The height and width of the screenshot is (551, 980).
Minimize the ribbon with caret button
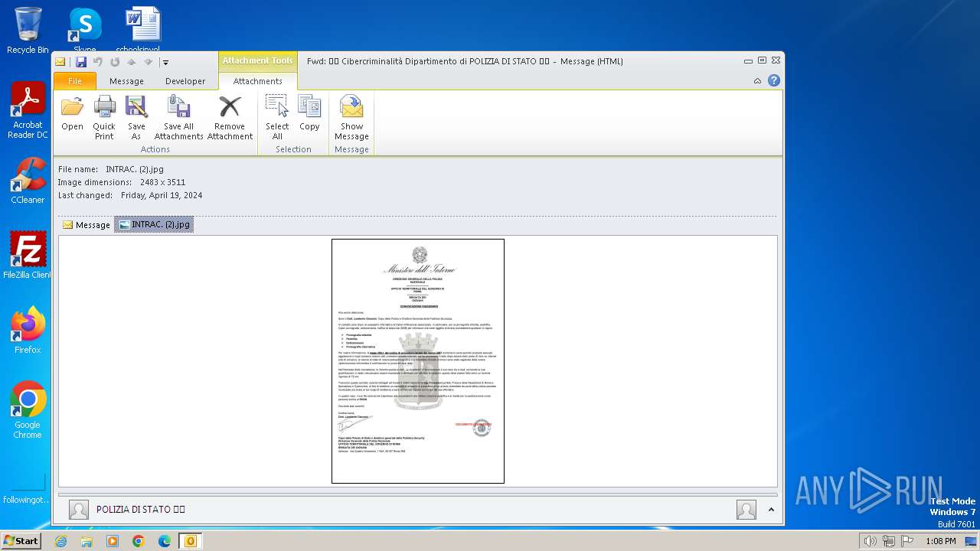tap(757, 81)
